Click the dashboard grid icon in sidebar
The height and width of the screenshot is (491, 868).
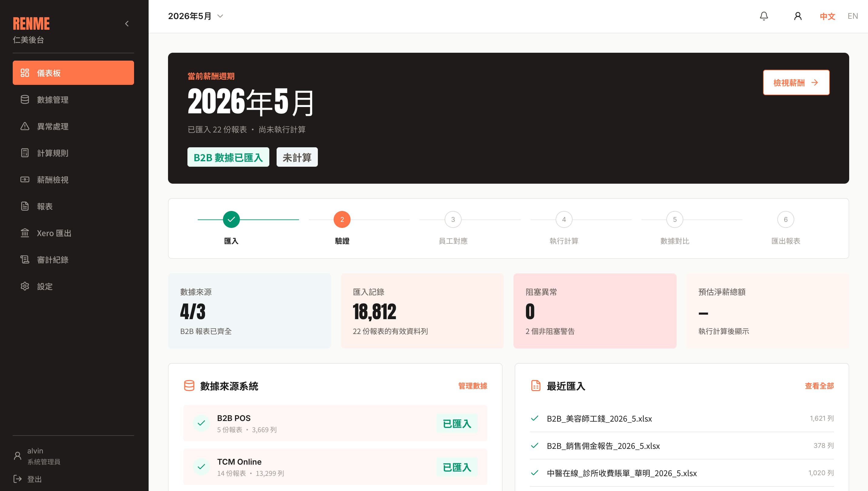tap(25, 73)
